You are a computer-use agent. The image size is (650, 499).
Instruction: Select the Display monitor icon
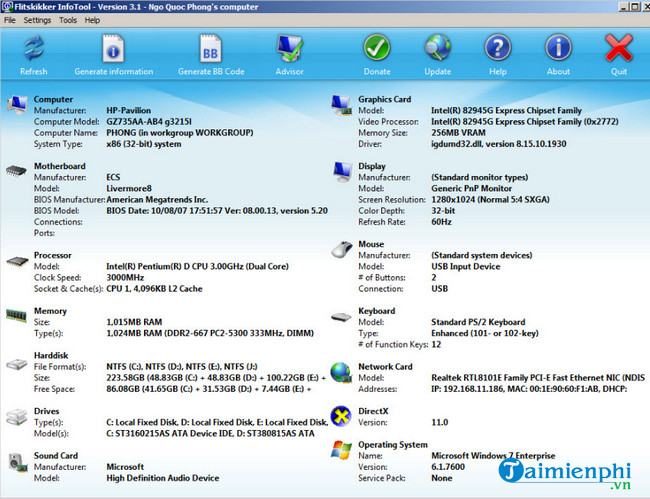click(342, 172)
